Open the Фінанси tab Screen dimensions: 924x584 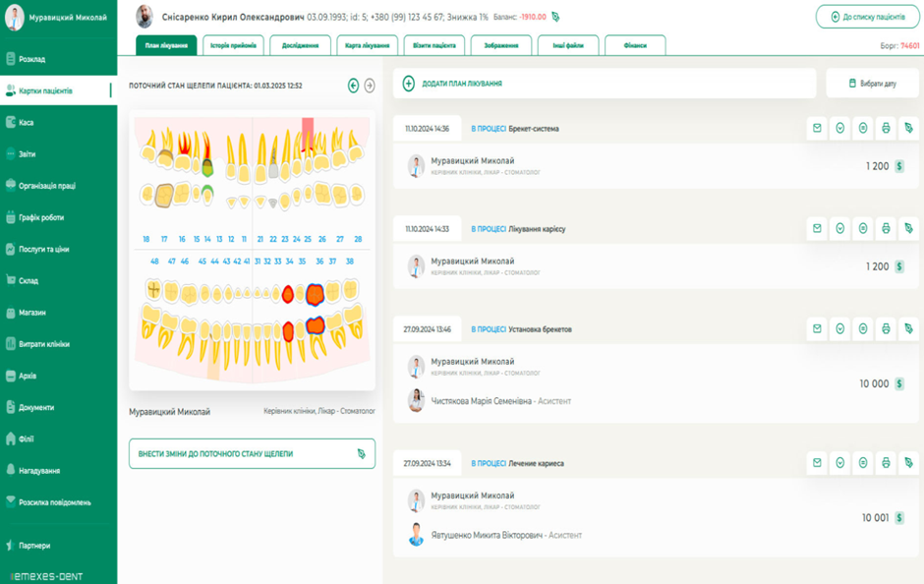pos(635,45)
